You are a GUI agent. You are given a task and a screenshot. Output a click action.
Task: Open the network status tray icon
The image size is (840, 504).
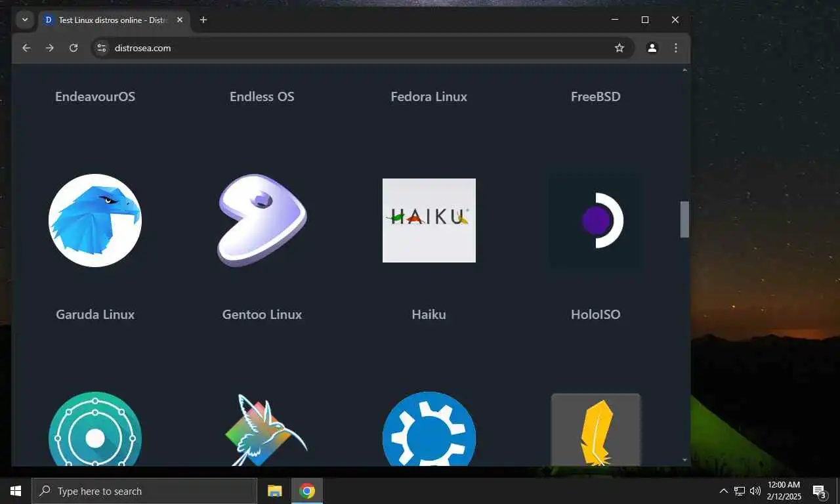[x=740, y=491]
